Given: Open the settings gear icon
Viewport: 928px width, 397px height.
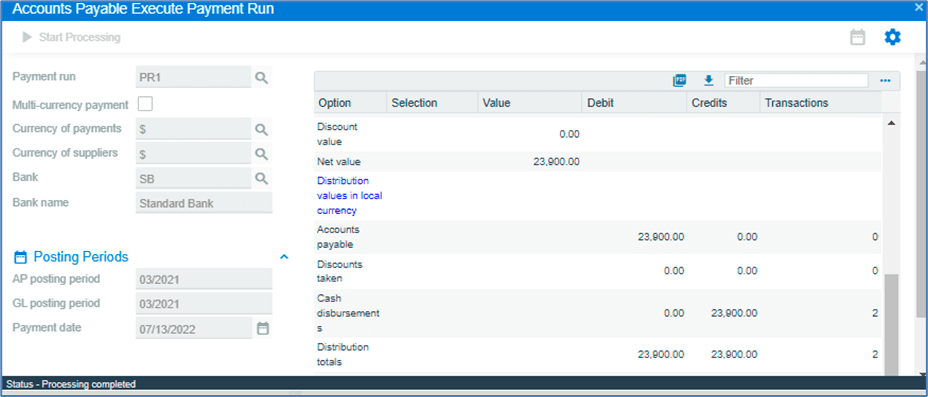Looking at the screenshot, I should [x=892, y=37].
